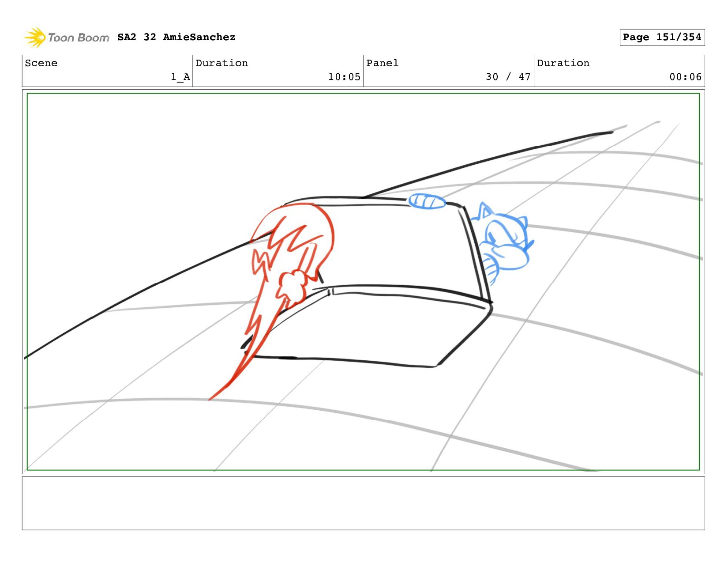Click the empty notes box below panel
728x563 pixels.
[x=363, y=503]
